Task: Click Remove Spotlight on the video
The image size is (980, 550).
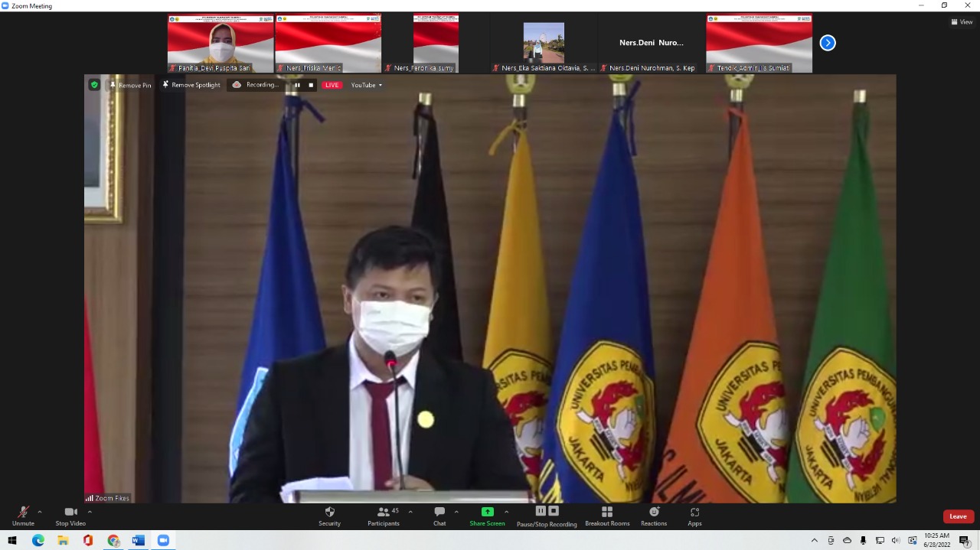Action: point(191,85)
